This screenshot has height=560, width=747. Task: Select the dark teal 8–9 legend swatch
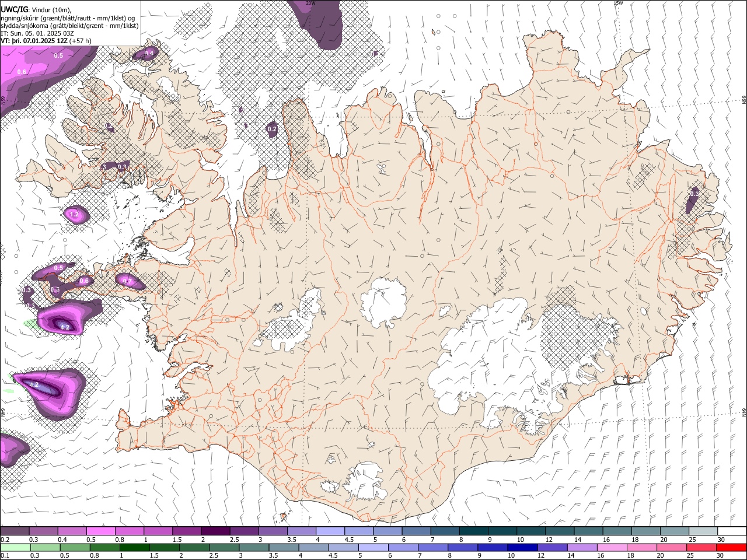click(474, 531)
